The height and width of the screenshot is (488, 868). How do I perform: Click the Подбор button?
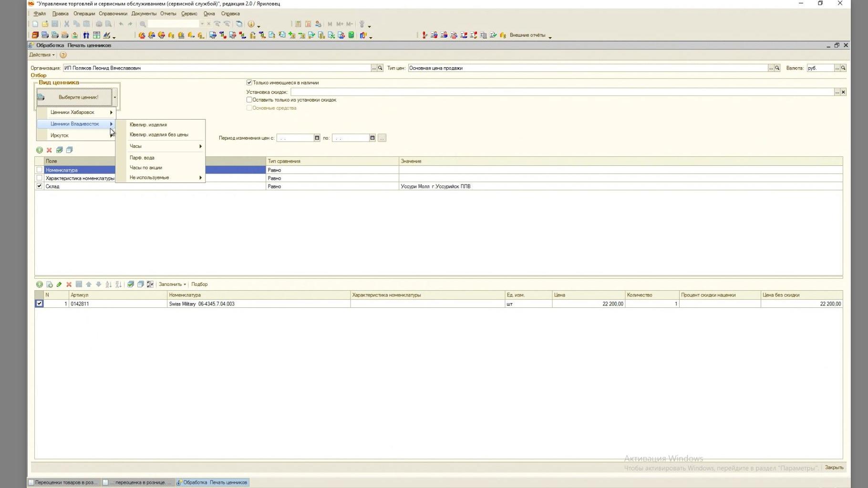pyautogui.click(x=199, y=285)
